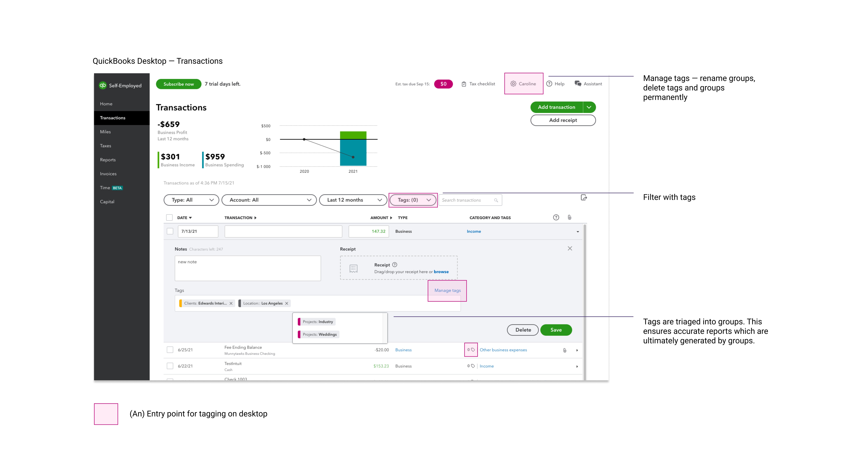Click tag icon on Fee Ending Balance row
The height and width of the screenshot is (451, 868).
click(x=473, y=350)
